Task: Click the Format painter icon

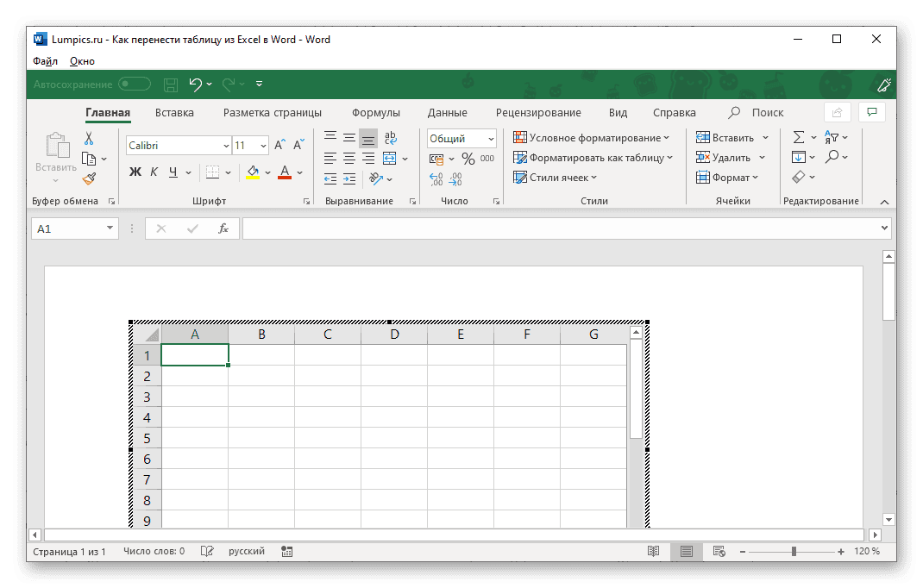Action: pyautogui.click(x=88, y=178)
